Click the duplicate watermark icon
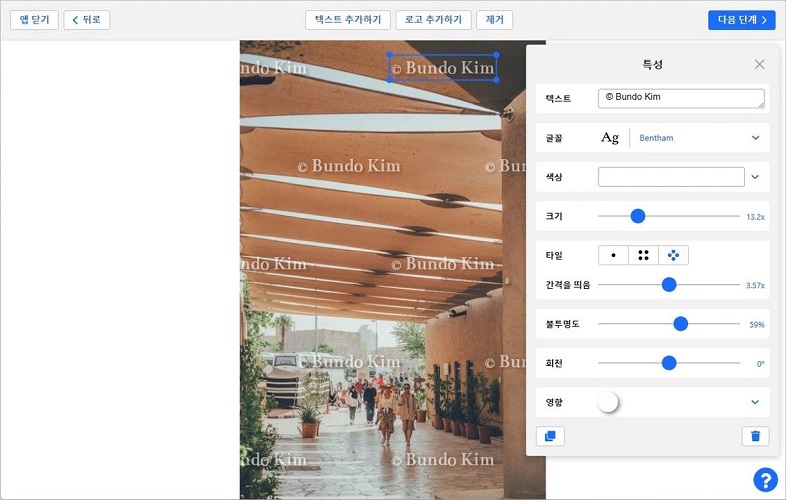786x500 pixels. point(550,436)
